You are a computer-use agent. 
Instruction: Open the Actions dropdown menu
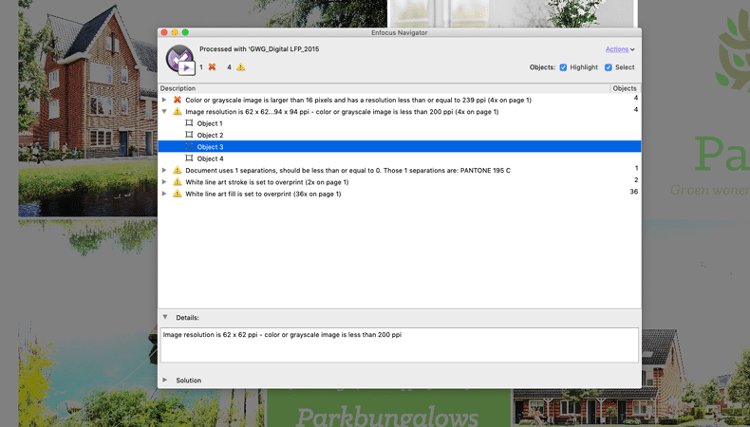[619, 48]
